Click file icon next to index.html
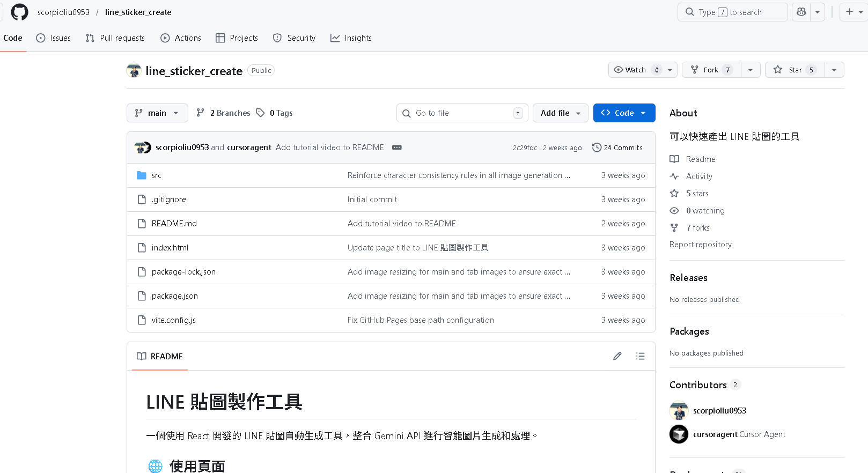 pos(142,248)
